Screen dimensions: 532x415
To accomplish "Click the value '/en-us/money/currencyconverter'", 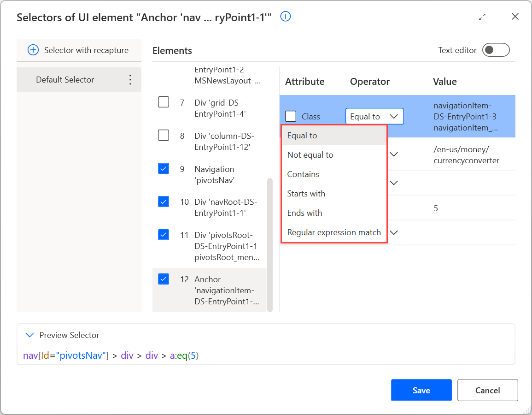I will [x=466, y=155].
